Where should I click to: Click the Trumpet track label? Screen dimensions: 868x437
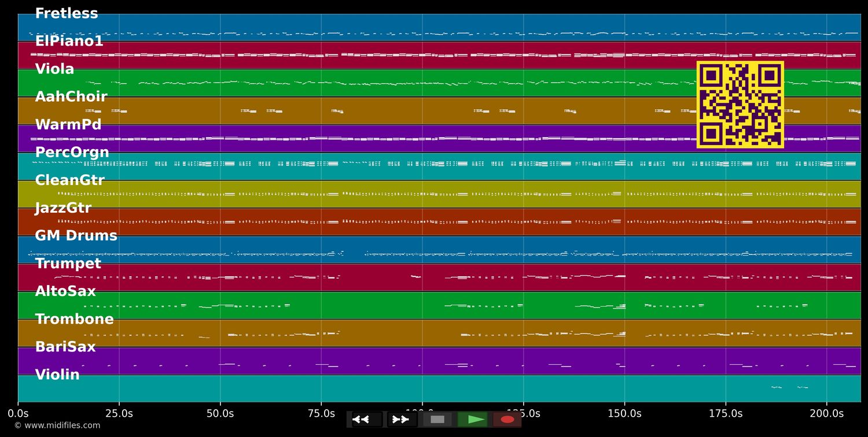(x=68, y=264)
